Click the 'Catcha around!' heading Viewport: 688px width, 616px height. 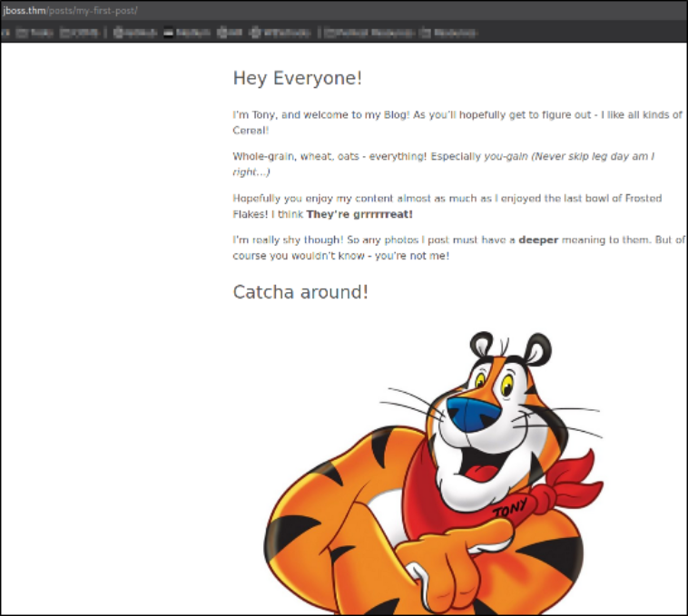(300, 292)
